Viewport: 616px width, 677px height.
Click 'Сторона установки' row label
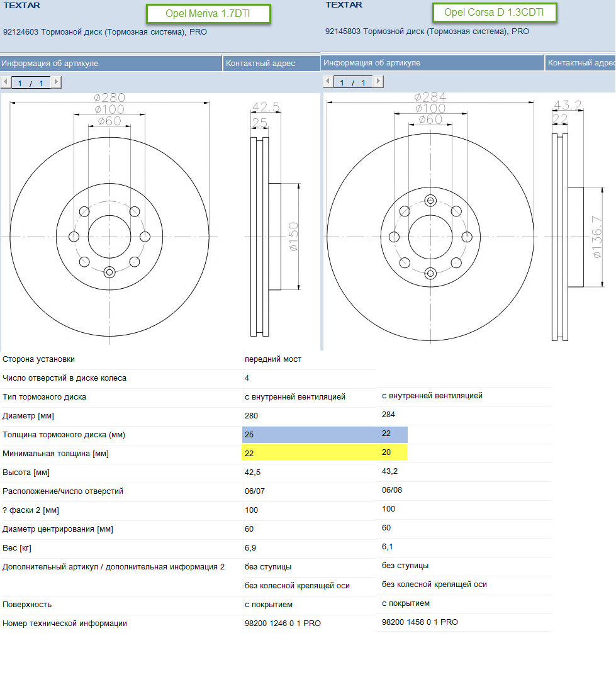pyautogui.click(x=38, y=359)
